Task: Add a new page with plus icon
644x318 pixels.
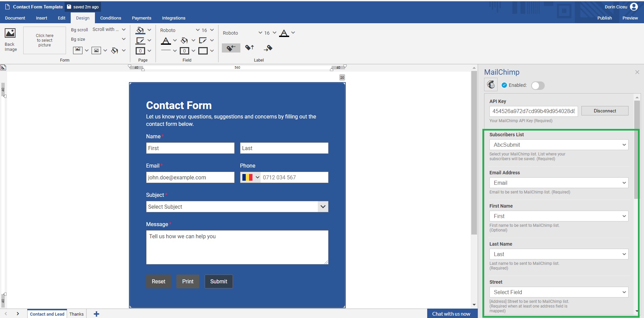Action: coord(96,314)
